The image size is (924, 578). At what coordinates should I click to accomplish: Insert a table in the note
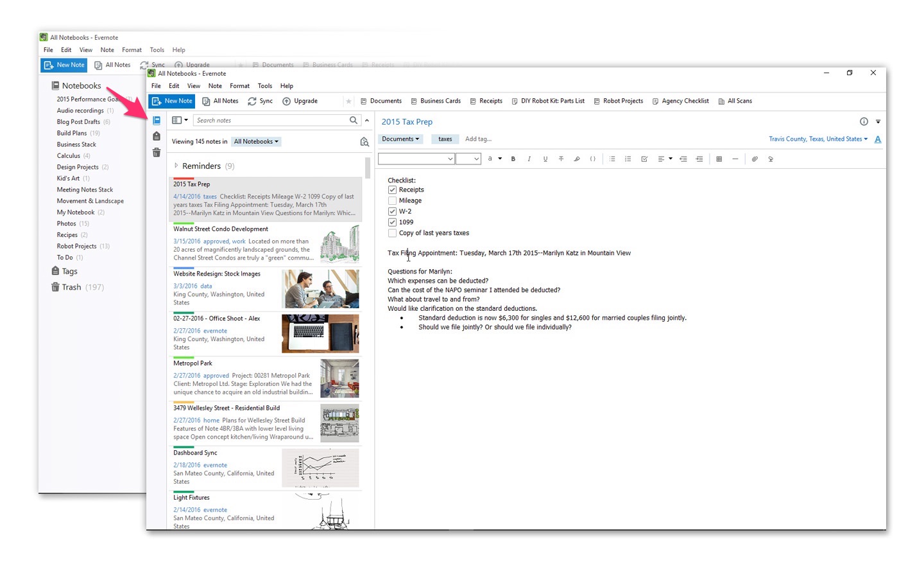pyautogui.click(x=719, y=159)
